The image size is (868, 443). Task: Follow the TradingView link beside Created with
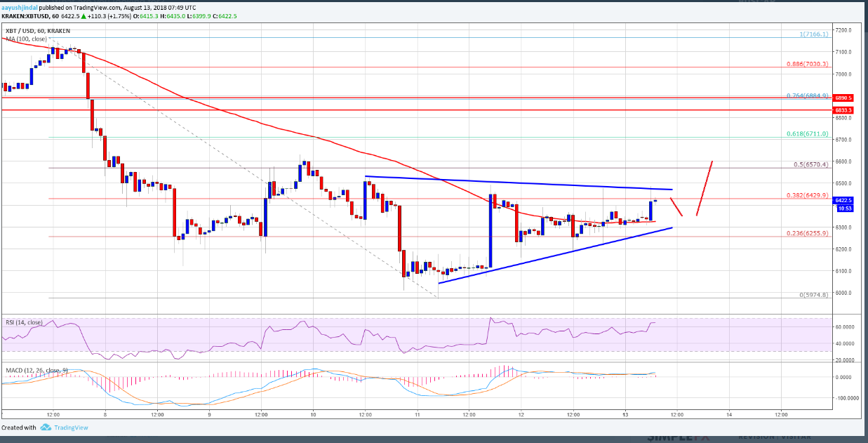(x=72, y=427)
